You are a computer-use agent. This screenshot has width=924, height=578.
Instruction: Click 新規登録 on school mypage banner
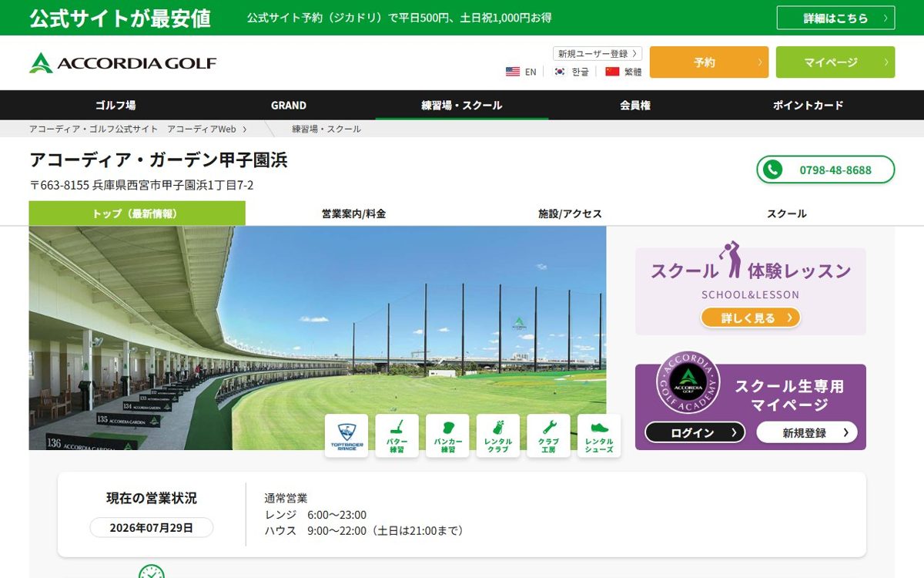pyautogui.click(x=807, y=432)
